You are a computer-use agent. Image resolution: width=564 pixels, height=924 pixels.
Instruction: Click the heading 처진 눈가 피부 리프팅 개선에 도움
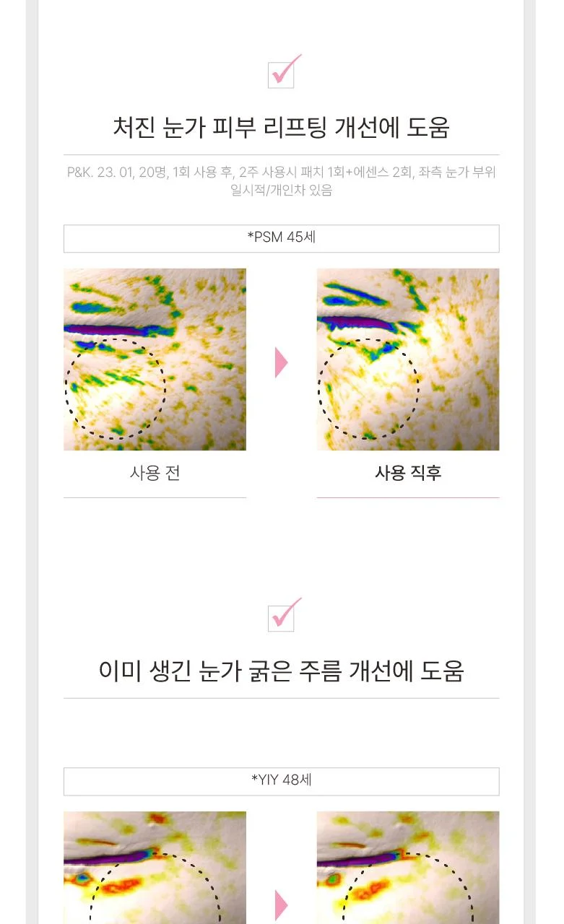click(x=282, y=127)
